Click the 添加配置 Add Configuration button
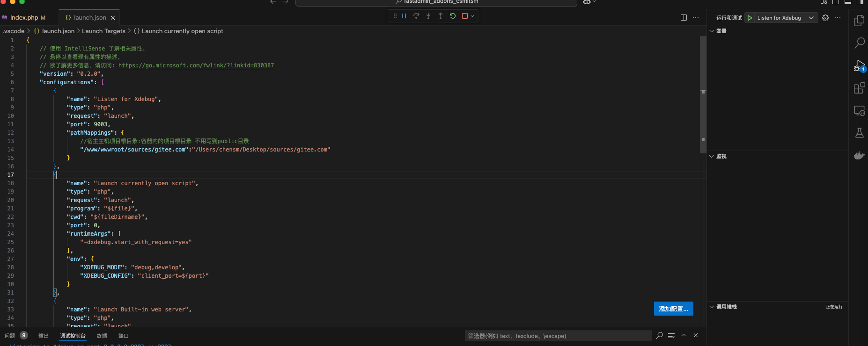This screenshot has height=346, width=868. (673, 309)
